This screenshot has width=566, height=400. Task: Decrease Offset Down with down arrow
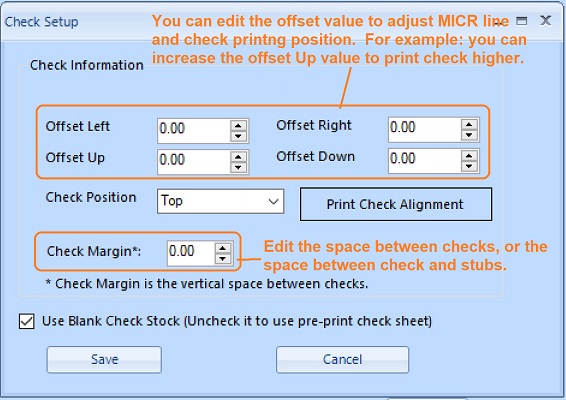[x=469, y=166]
